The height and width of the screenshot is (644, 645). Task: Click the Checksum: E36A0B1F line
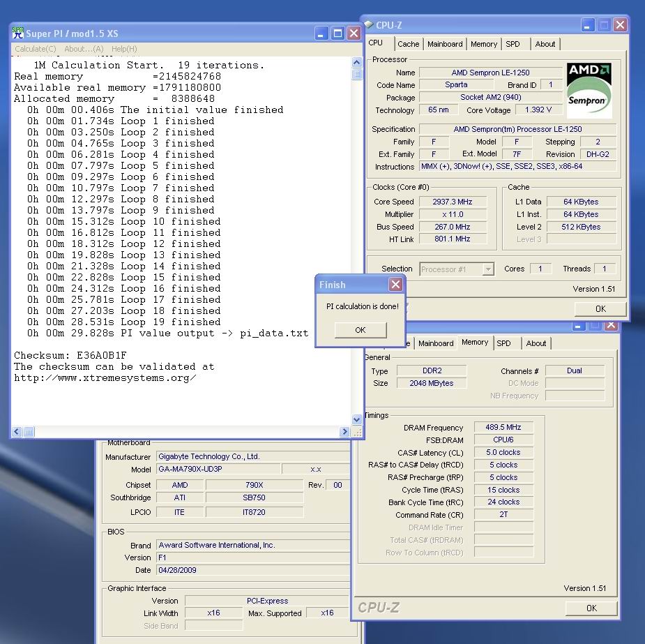[70, 355]
